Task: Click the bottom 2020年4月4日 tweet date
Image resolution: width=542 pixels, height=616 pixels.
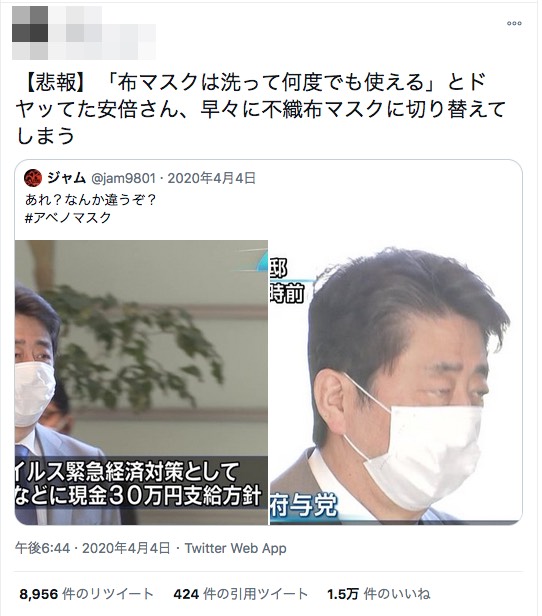Action: (126, 548)
